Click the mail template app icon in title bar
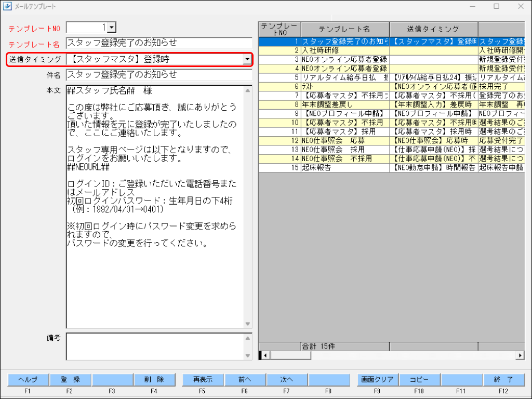This screenshot has width=532, height=399. 7,6
